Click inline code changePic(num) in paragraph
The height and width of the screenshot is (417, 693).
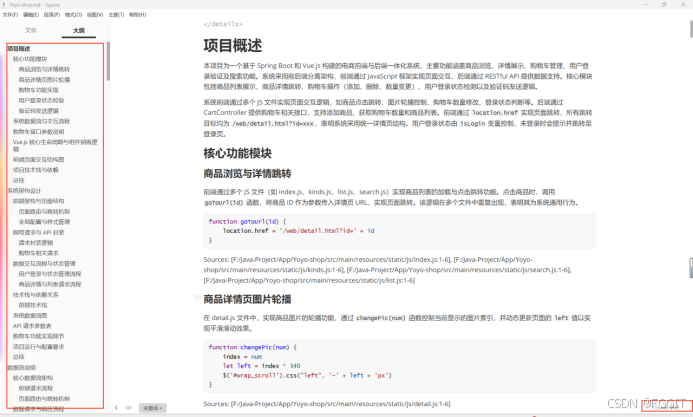click(x=381, y=318)
